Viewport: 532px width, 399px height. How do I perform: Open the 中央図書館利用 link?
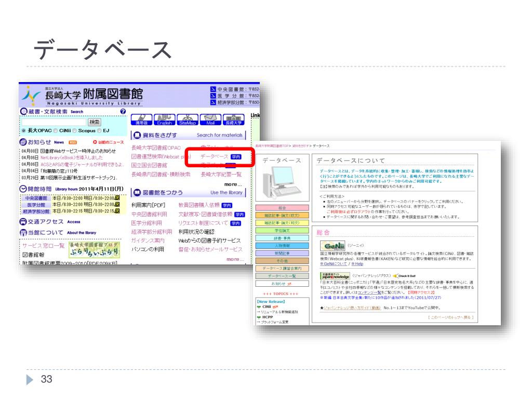[x=149, y=214]
